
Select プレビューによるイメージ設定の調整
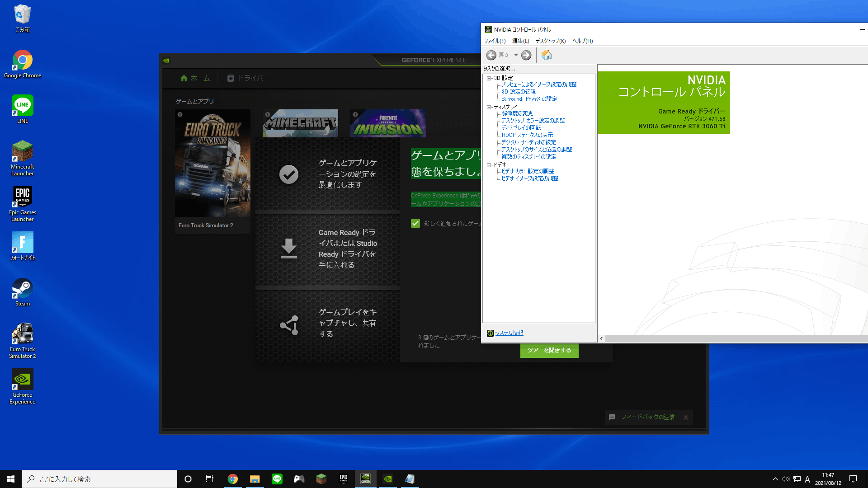[539, 84]
